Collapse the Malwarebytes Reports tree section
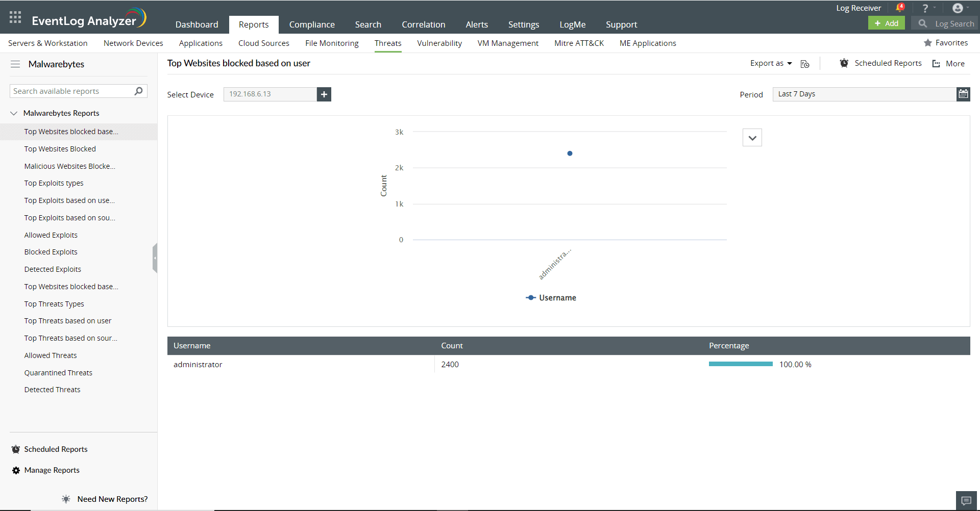Screen dimensions: 980x511 point(13,113)
